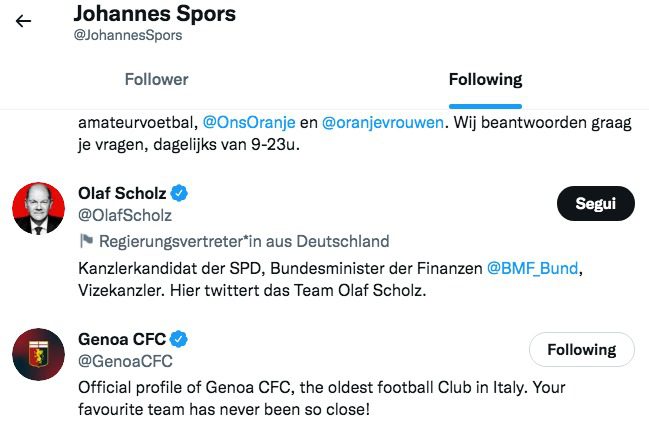Click the @OlafScholz handle
The image size is (649, 442).
click(x=125, y=215)
